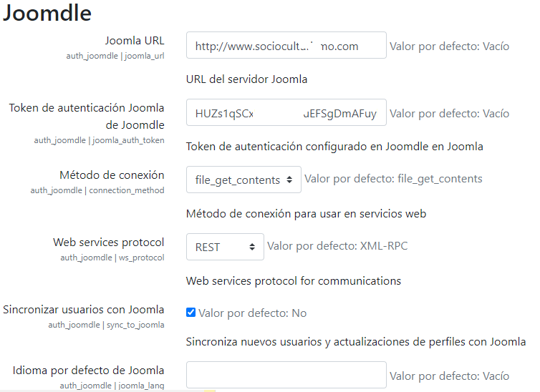Click the empty Joomla default language field

[286, 375]
